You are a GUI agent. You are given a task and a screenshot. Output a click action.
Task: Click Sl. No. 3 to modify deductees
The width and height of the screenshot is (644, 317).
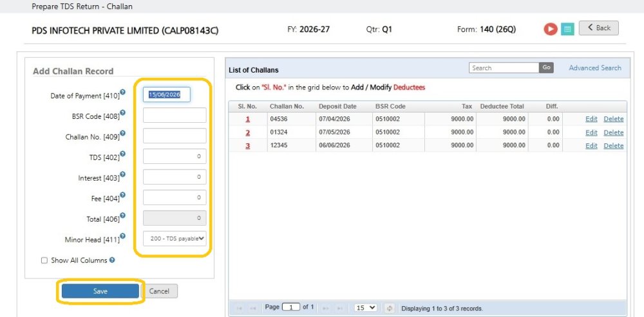pyautogui.click(x=248, y=145)
